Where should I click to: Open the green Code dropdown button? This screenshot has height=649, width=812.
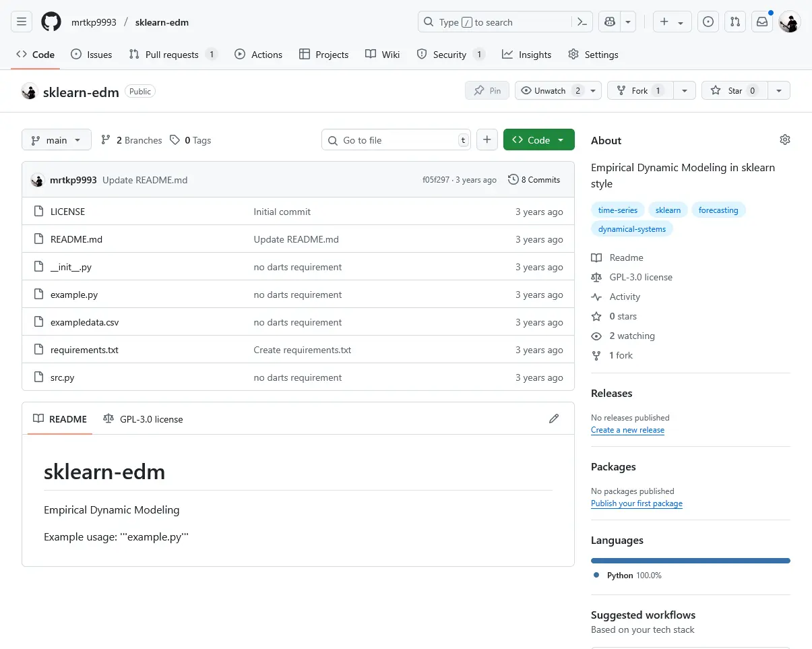coord(539,140)
